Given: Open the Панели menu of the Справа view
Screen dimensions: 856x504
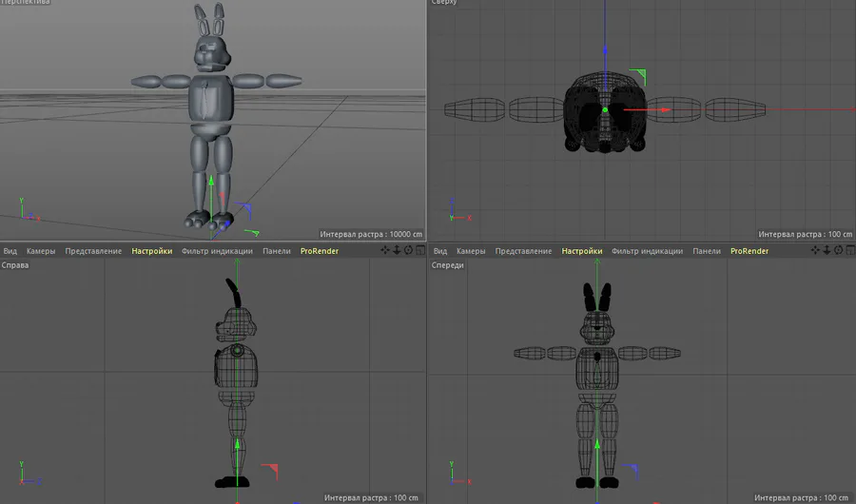Looking at the screenshot, I should click(x=277, y=251).
